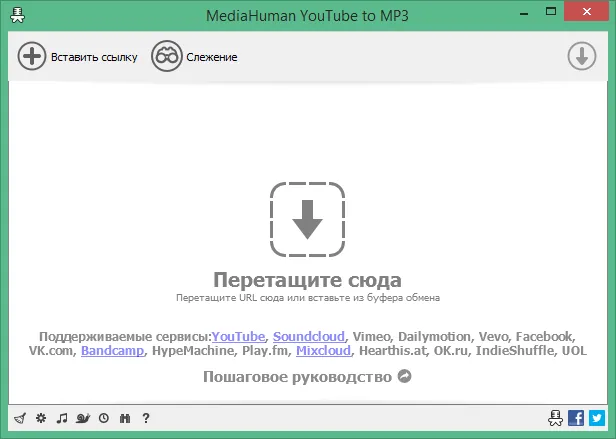The width and height of the screenshot is (616, 439).
Task: Open the Twitter page icon
Action: coord(597,418)
